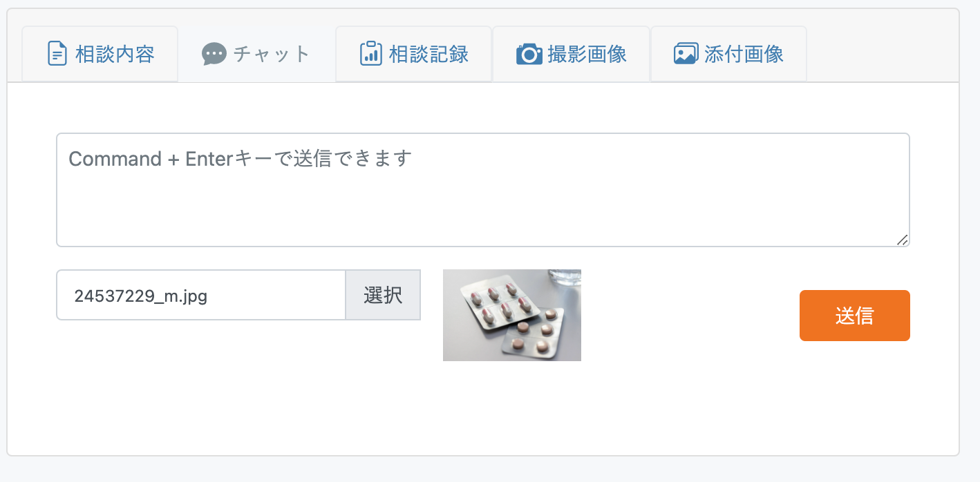Switch to the チャット tab label

click(x=272, y=54)
